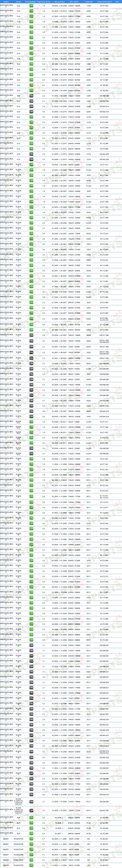Click the Moc silnika column header
This screenshot has width=122, height=868.
(74, 2)
